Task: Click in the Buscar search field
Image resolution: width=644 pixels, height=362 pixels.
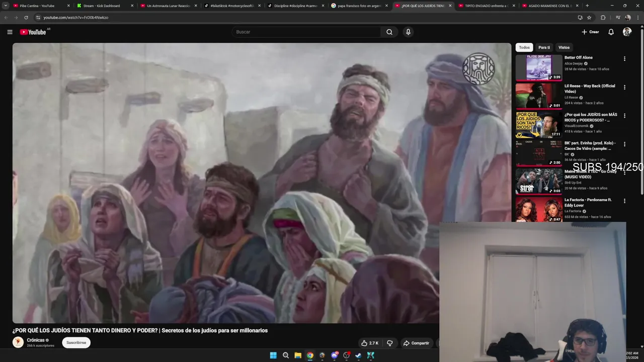Action: click(x=306, y=32)
